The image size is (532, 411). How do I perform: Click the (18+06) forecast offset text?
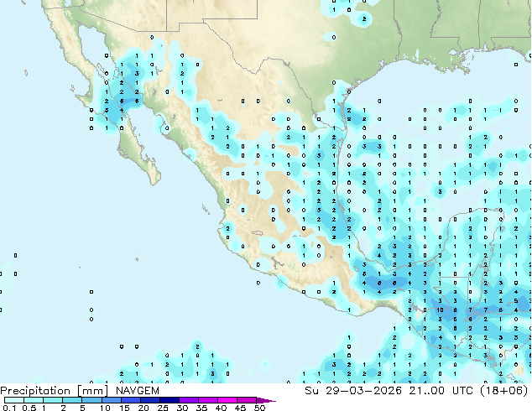[504, 391]
